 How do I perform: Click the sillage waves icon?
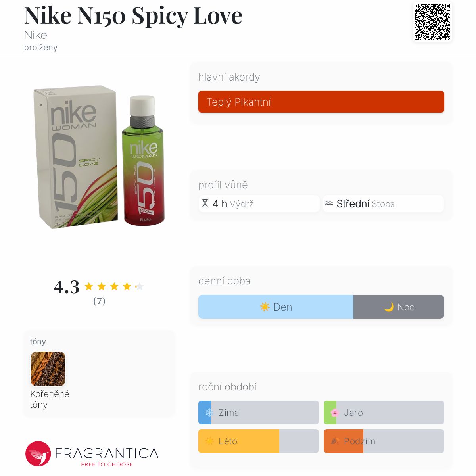(x=329, y=203)
